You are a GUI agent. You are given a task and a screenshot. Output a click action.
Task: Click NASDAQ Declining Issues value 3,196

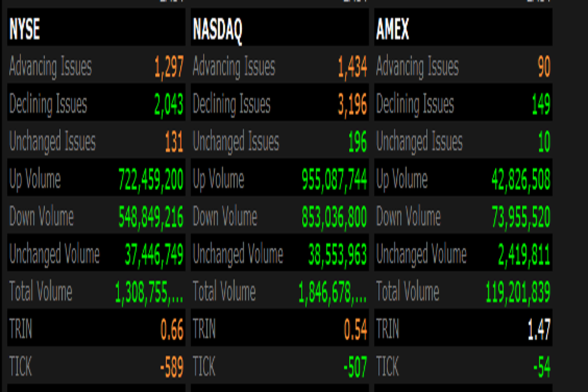pyautogui.click(x=352, y=104)
